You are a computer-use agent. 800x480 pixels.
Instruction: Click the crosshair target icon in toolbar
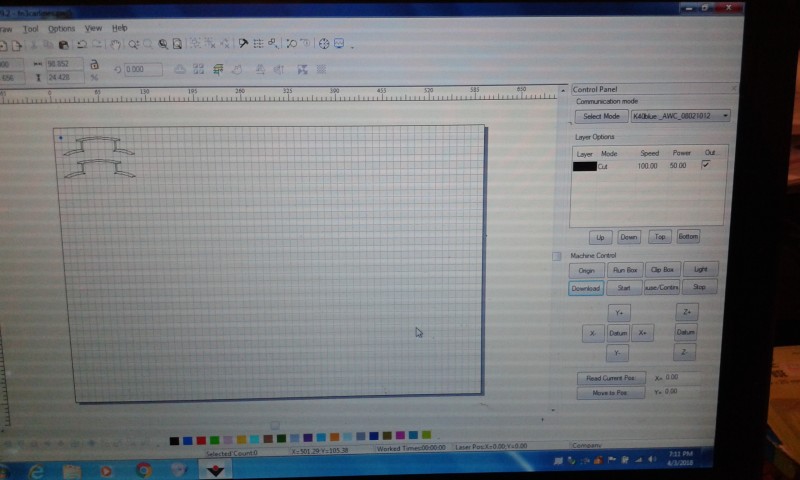[x=323, y=44]
